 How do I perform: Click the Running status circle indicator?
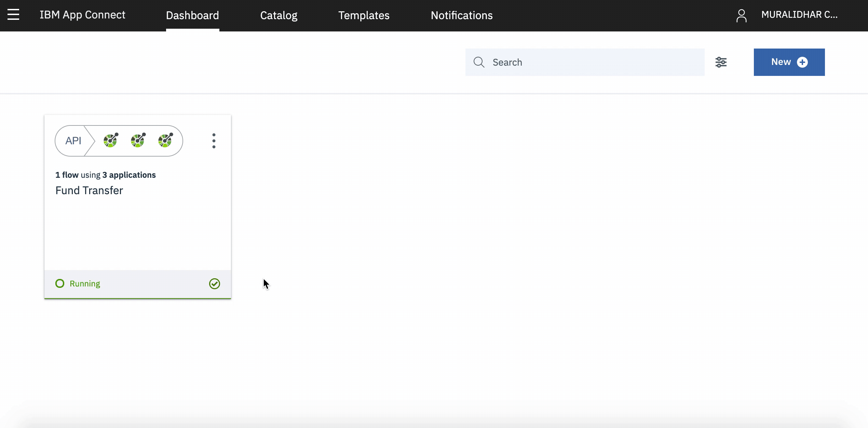(60, 284)
